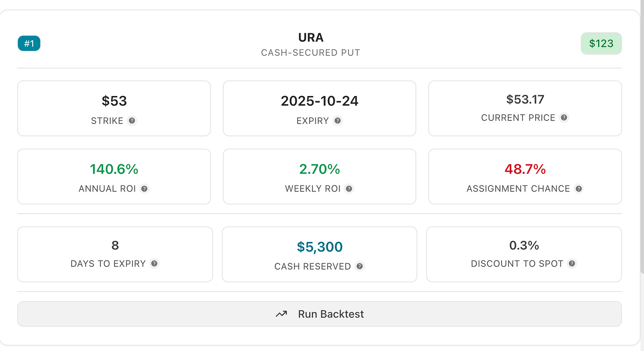This screenshot has height=351, width=644.
Task: Click the green $123 premium badge
Action: click(601, 43)
